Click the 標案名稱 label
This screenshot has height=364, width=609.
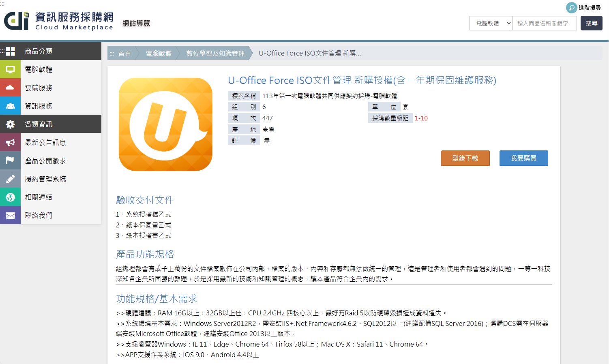click(244, 96)
